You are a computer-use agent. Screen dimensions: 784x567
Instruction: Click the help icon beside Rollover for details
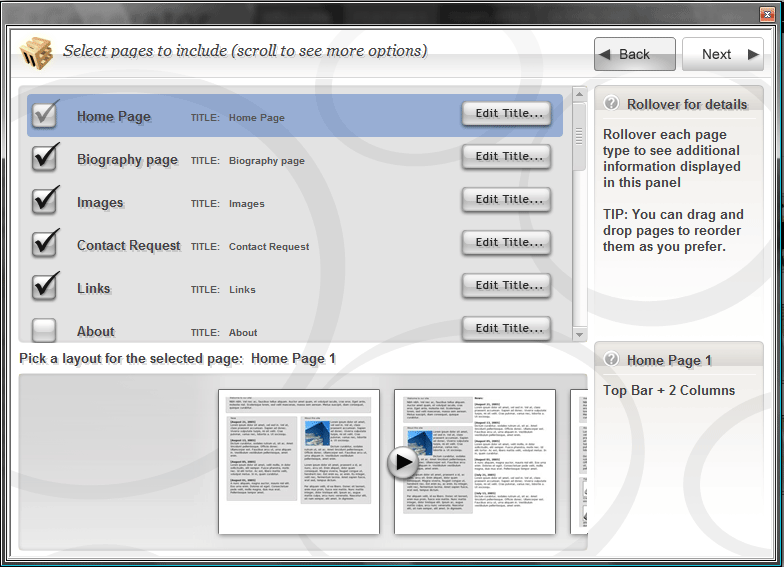[x=611, y=103]
